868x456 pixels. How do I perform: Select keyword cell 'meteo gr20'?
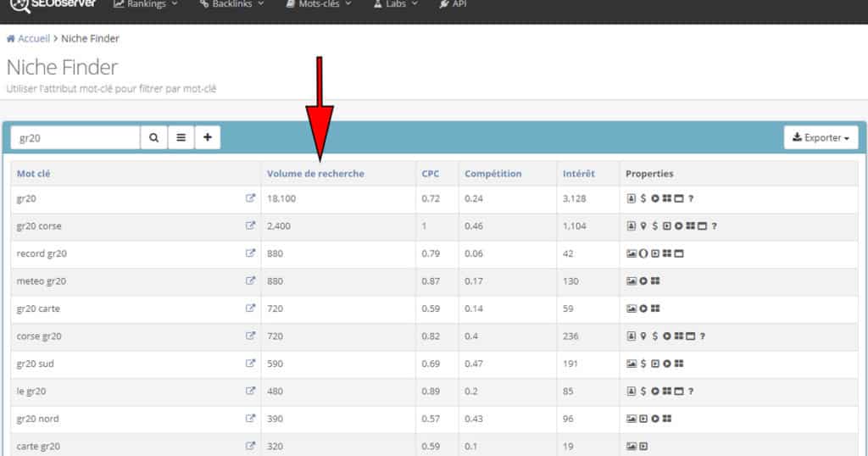[x=41, y=281]
